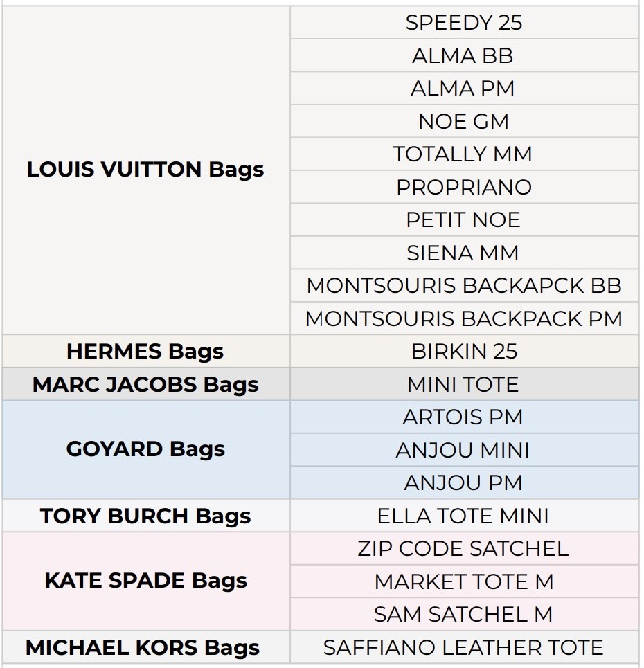Click the ANJOU MINI cell
Screen dimensions: 644x668
(463, 450)
